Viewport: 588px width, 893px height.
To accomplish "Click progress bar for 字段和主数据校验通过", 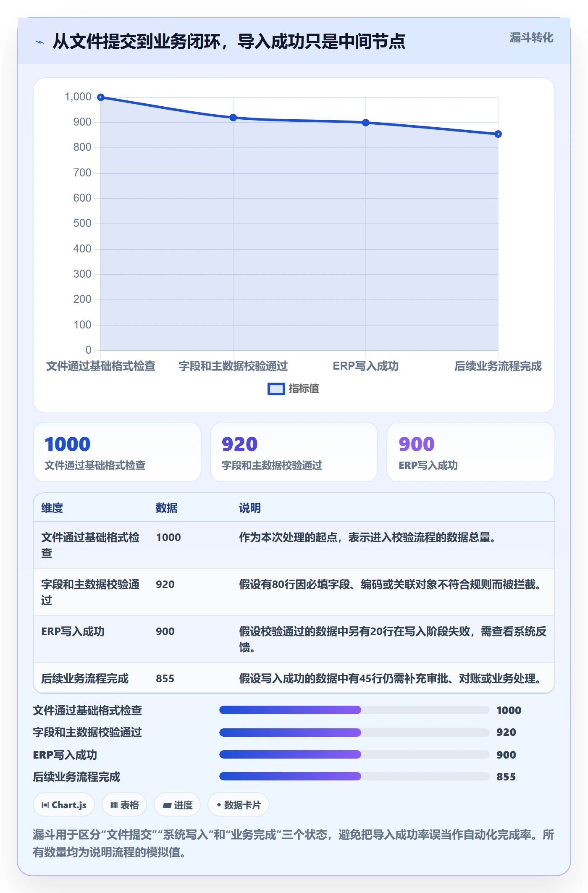I will click(x=354, y=733).
